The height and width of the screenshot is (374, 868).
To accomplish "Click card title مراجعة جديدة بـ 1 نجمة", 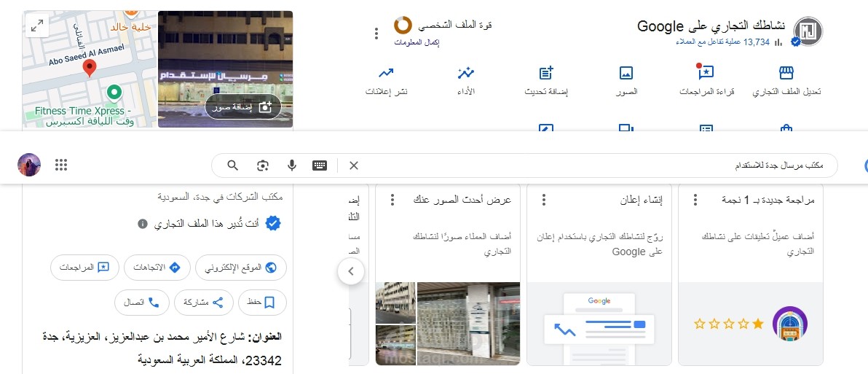I will pyautogui.click(x=768, y=200).
